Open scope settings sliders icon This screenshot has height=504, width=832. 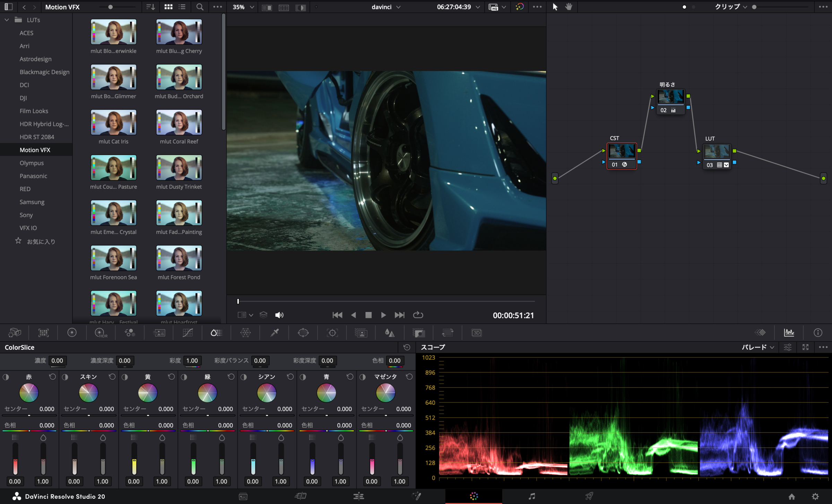(x=788, y=347)
